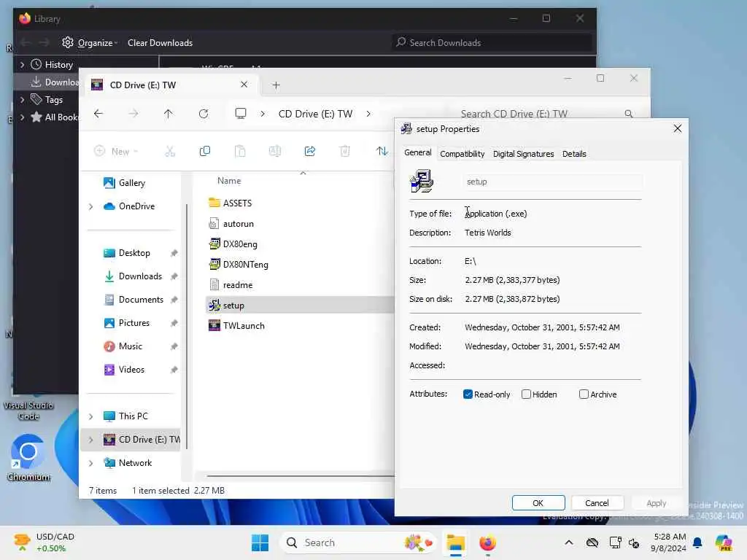
Task: Edit the setup file name field
Action: pos(552,182)
